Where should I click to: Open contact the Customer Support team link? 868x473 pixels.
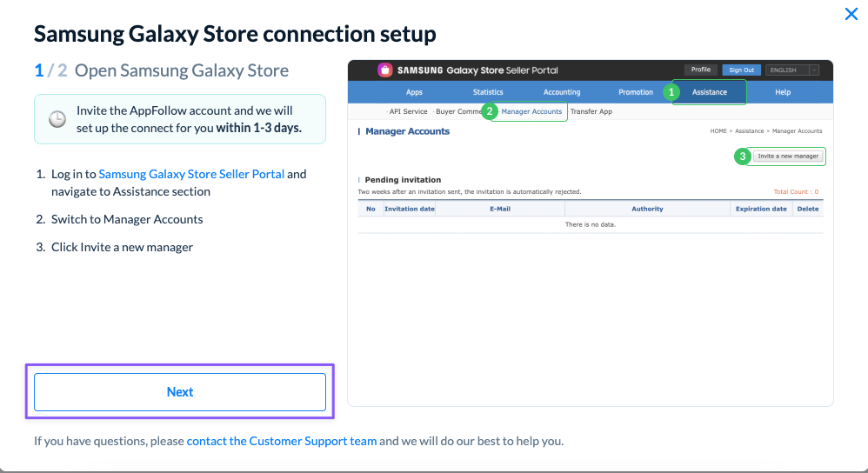(282, 441)
